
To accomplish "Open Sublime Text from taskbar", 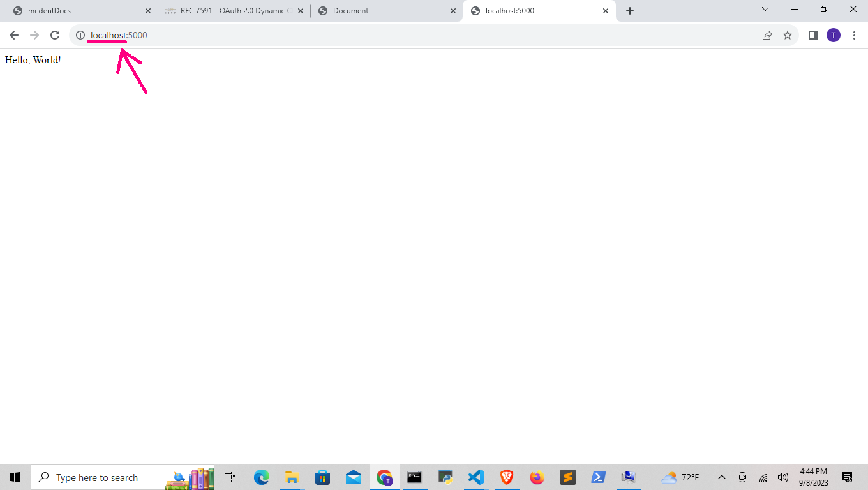I will click(x=568, y=477).
